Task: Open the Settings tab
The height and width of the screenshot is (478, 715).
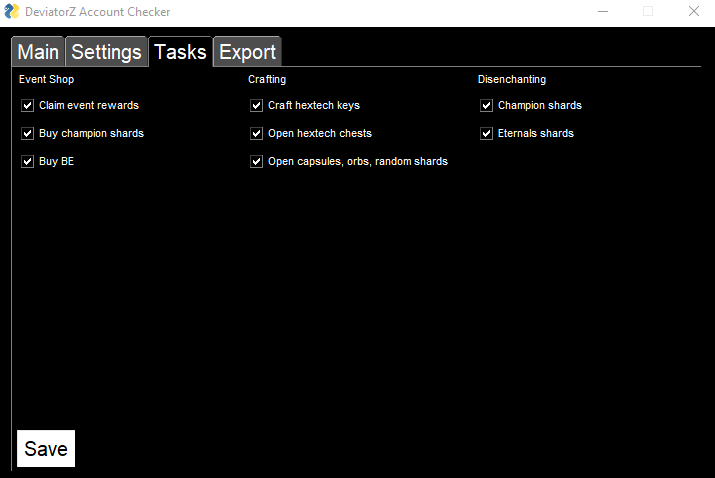Action: [106, 52]
